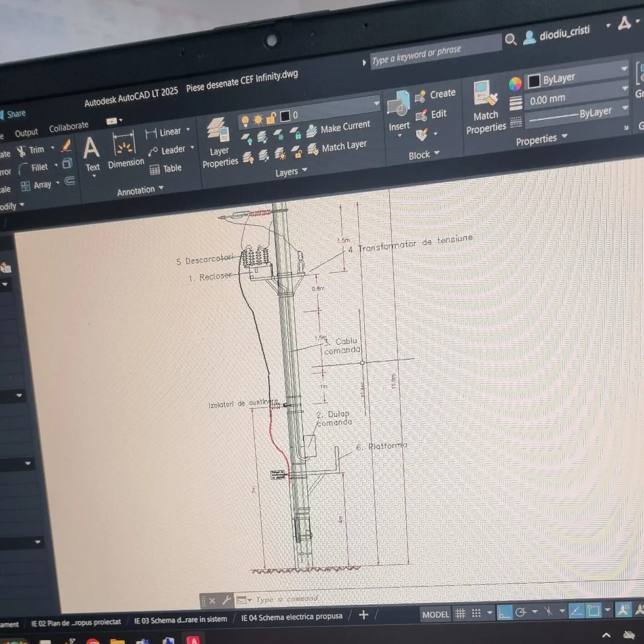The height and width of the screenshot is (644, 644).
Task: Select the Array tool
Action: [x=36, y=186]
